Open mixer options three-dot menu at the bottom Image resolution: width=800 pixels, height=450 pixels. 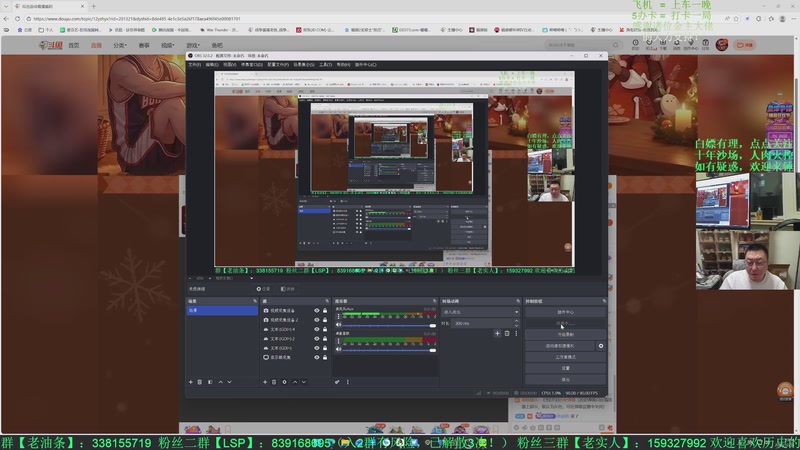pyautogui.click(x=348, y=382)
